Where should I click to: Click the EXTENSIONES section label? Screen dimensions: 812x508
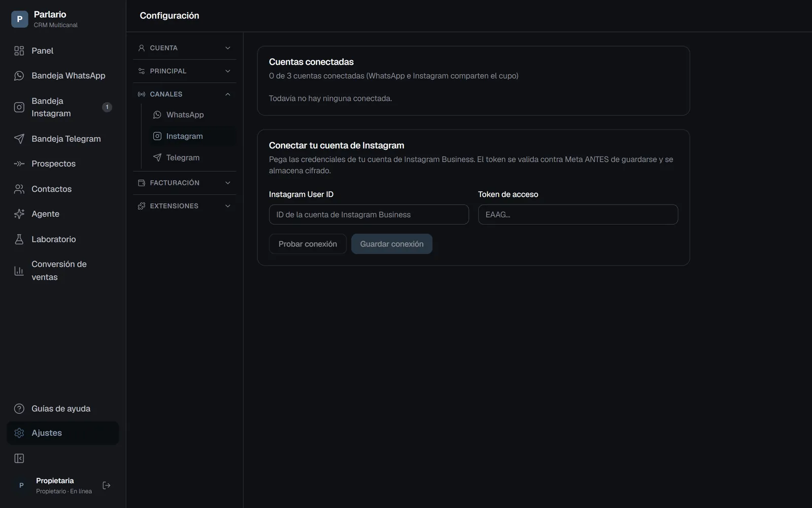[x=174, y=206]
